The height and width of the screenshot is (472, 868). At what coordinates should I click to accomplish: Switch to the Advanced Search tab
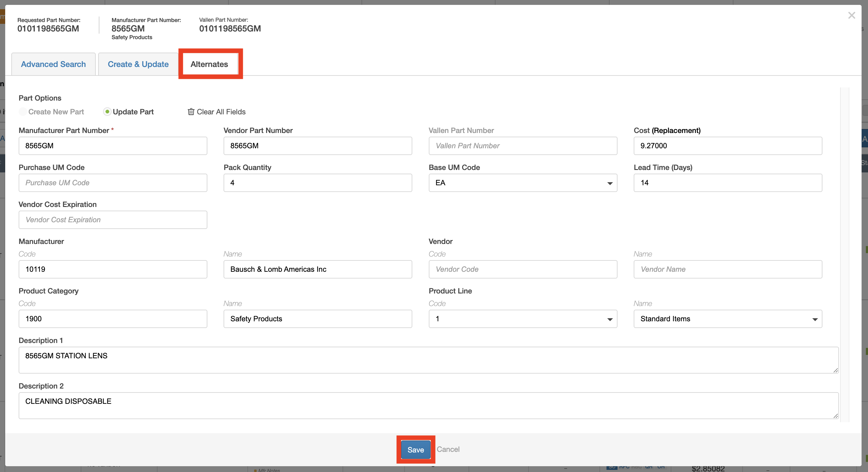pos(53,64)
